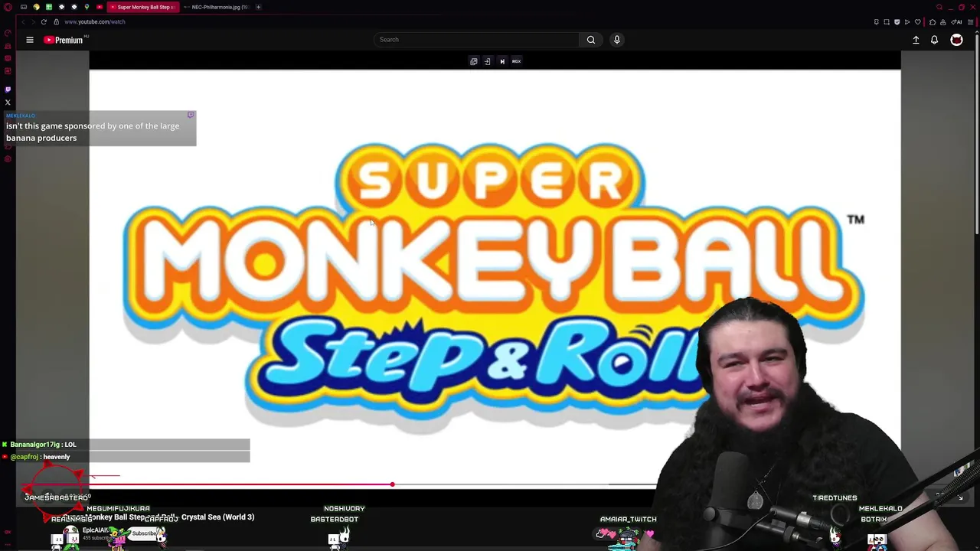Image resolution: width=980 pixels, height=551 pixels.
Task: Click the address bar URL www.youtube.com/watch
Action: [x=95, y=21]
